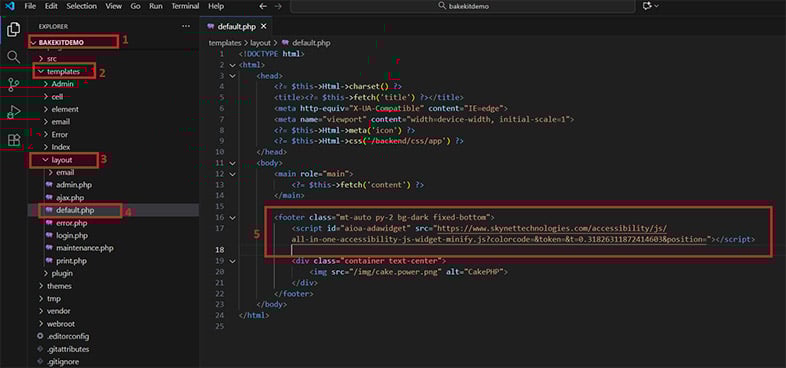
Task: Click the skynettechnologies script src URL
Action: tap(501, 234)
